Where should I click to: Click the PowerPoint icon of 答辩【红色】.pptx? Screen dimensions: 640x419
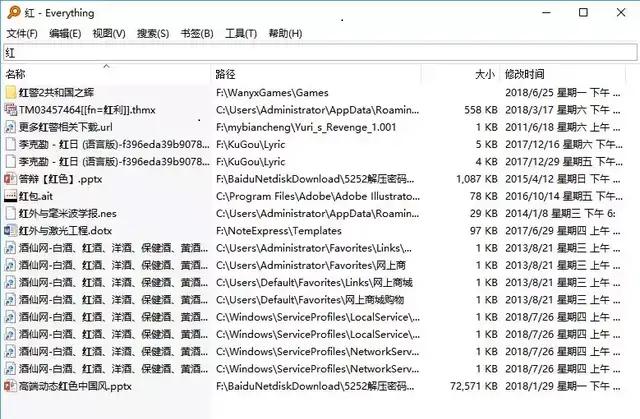(11, 179)
